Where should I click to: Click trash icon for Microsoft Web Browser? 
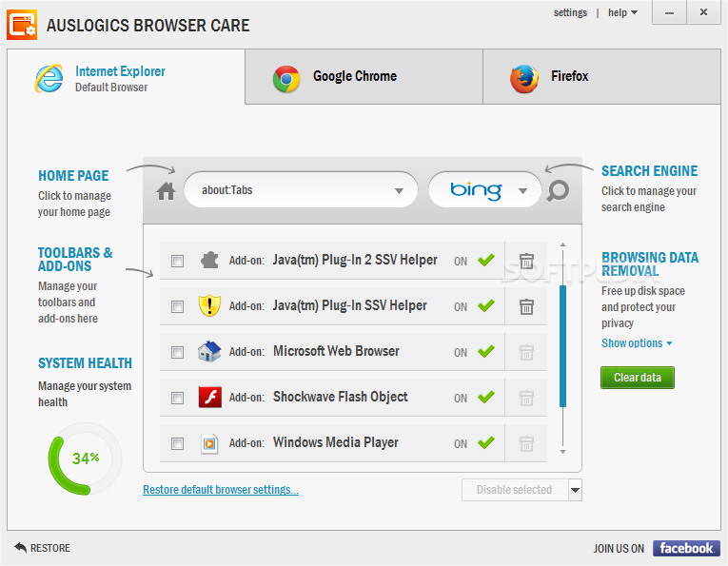click(x=526, y=352)
